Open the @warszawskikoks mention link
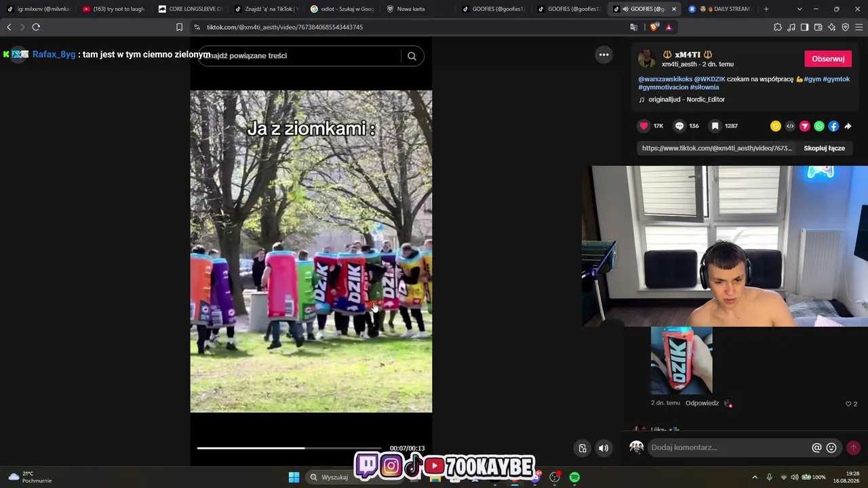The height and width of the screenshot is (488, 868). pos(665,79)
